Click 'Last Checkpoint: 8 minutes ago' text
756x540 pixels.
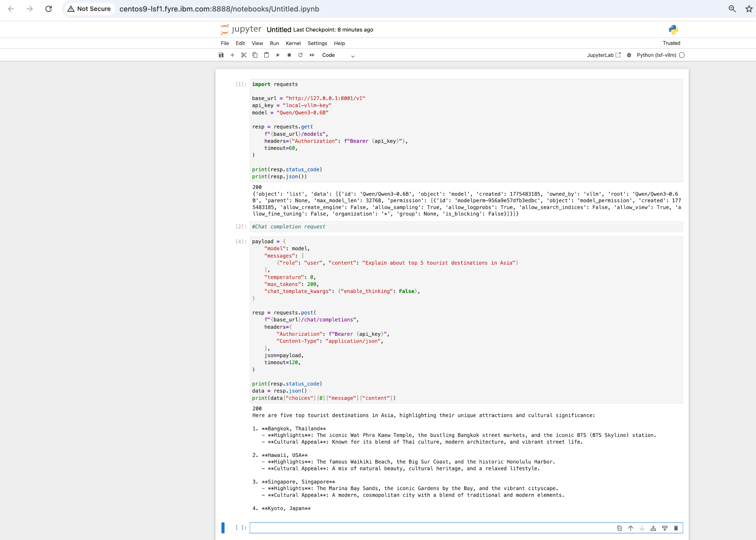click(x=333, y=30)
